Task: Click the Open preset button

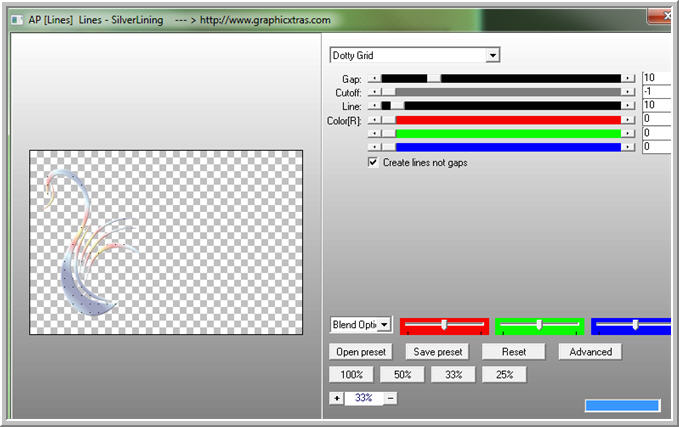Action: pos(361,352)
